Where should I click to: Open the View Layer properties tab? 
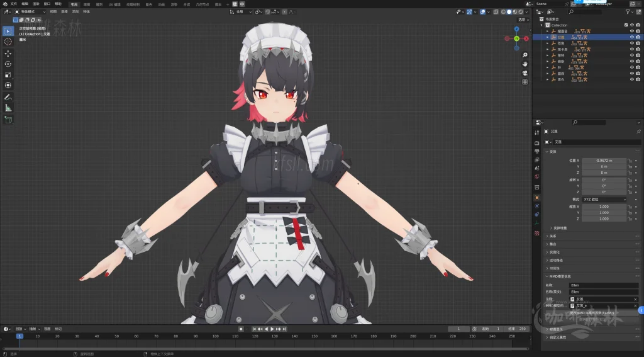point(537,159)
